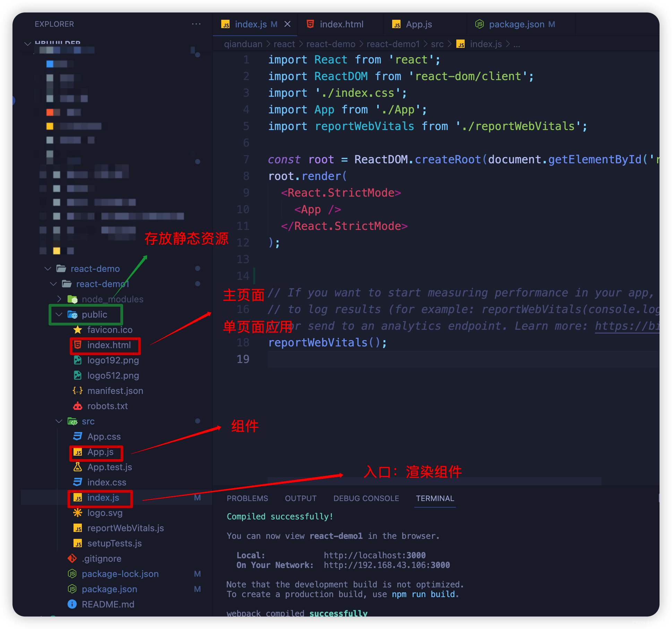Open favicon.ico in the explorer
This screenshot has width=672, height=629.
(110, 330)
